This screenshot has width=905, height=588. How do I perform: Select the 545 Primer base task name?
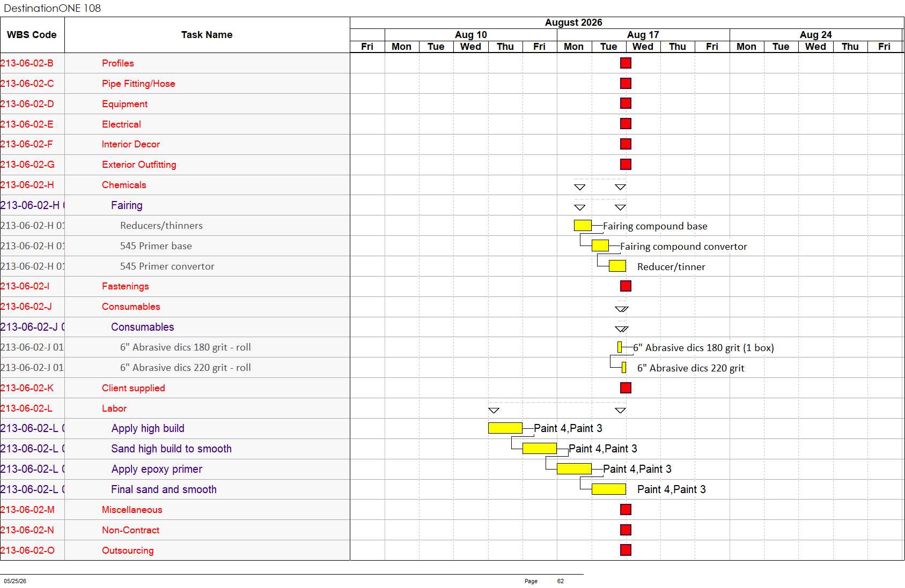[156, 246]
